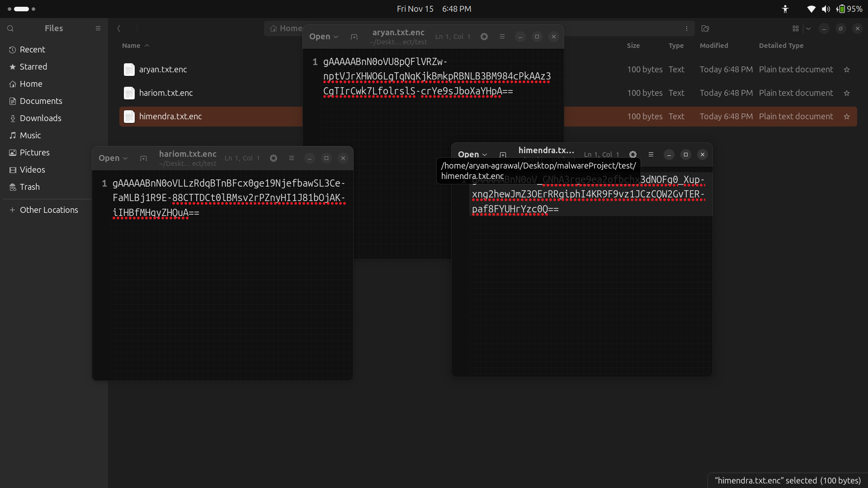Viewport: 868px width, 488px height.
Task: Star the himendra.txt.enc file
Action: 847,117
